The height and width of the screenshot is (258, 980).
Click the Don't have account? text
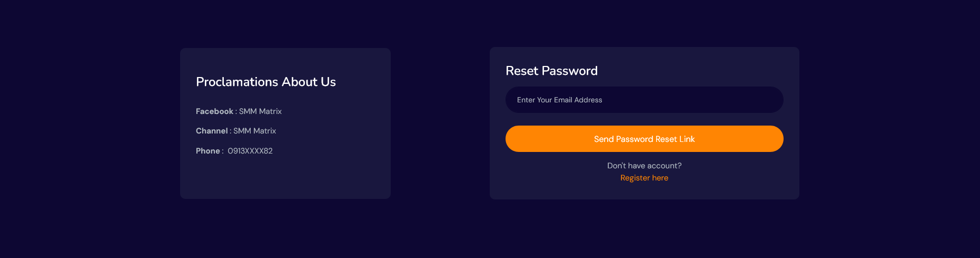coord(644,166)
